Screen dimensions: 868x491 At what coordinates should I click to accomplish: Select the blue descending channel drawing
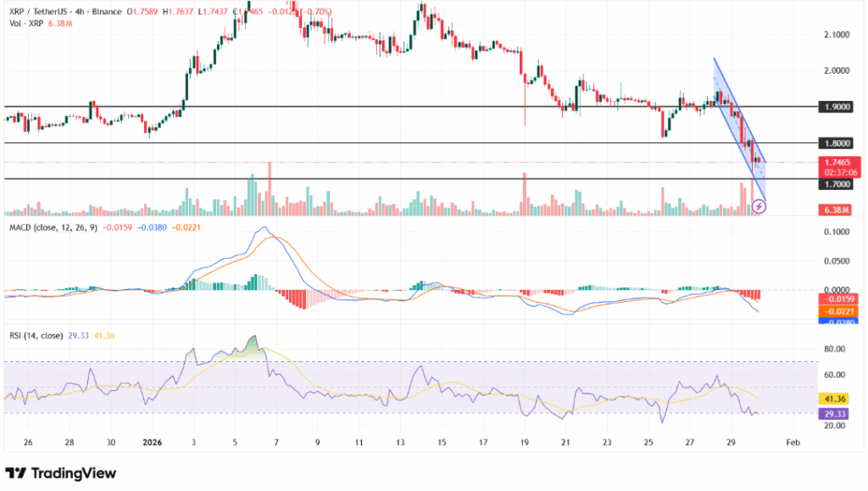[x=739, y=127]
